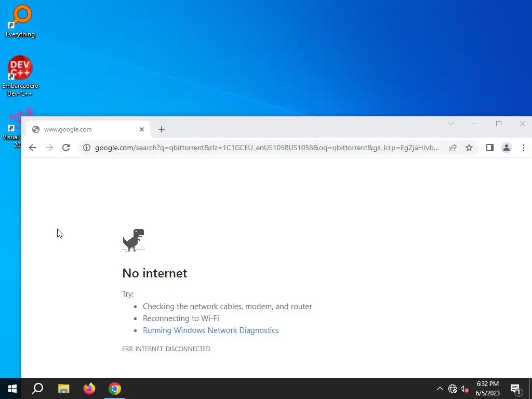Open Chrome profile avatar menu
Viewport: 532px width, 399px height.
point(506,148)
